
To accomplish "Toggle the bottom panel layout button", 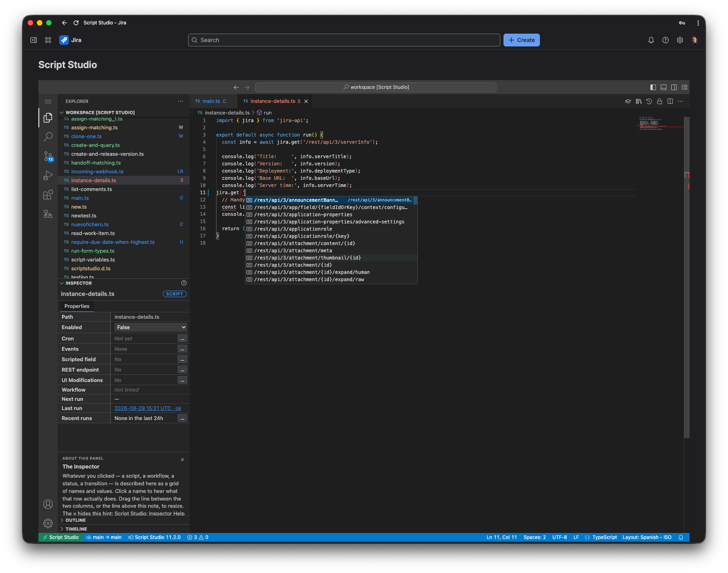I will [x=664, y=87].
